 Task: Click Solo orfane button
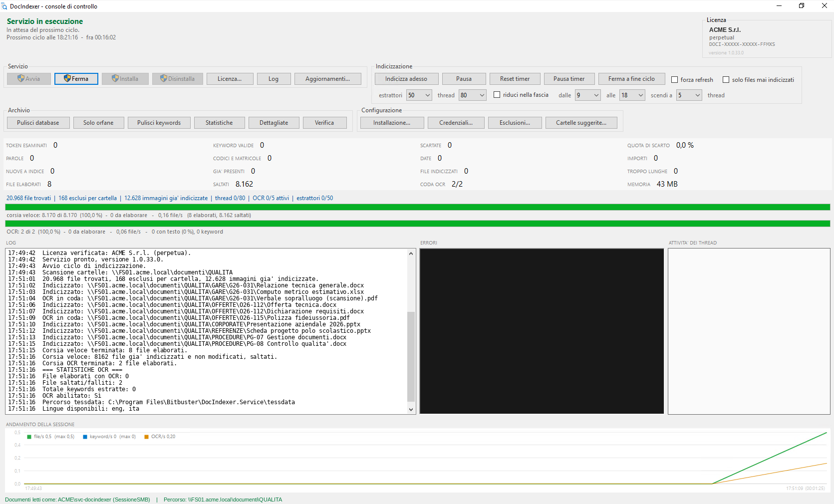click(98, 123)
